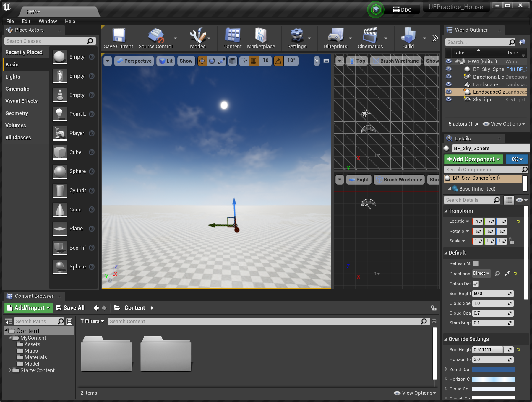This screenshot has height=402, width=532.
Task: Toggle world/local coordinate cube icon
Action: click(x=233, y=61)
